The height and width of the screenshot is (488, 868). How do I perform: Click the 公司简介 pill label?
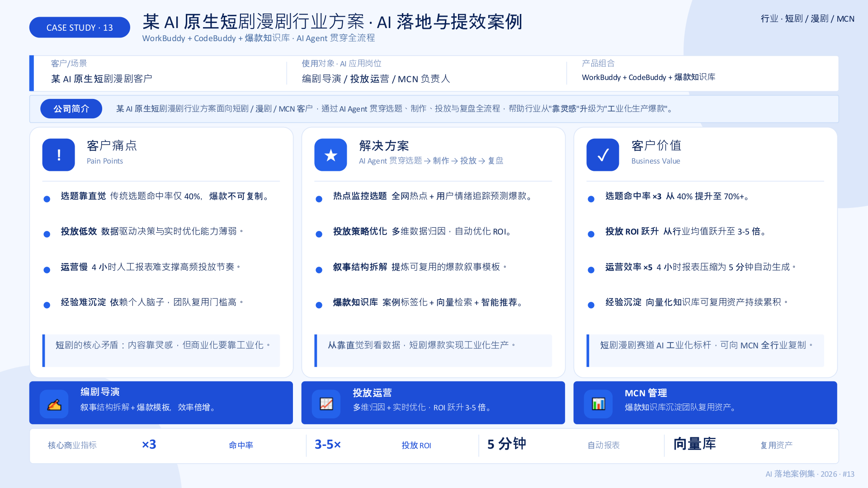(71, 109)
